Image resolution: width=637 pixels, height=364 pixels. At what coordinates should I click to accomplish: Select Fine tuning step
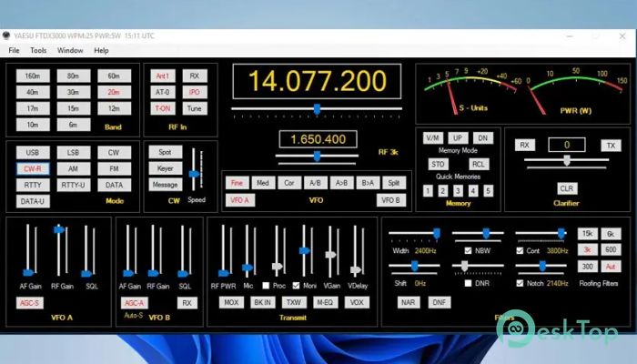[x=237, y=183]
